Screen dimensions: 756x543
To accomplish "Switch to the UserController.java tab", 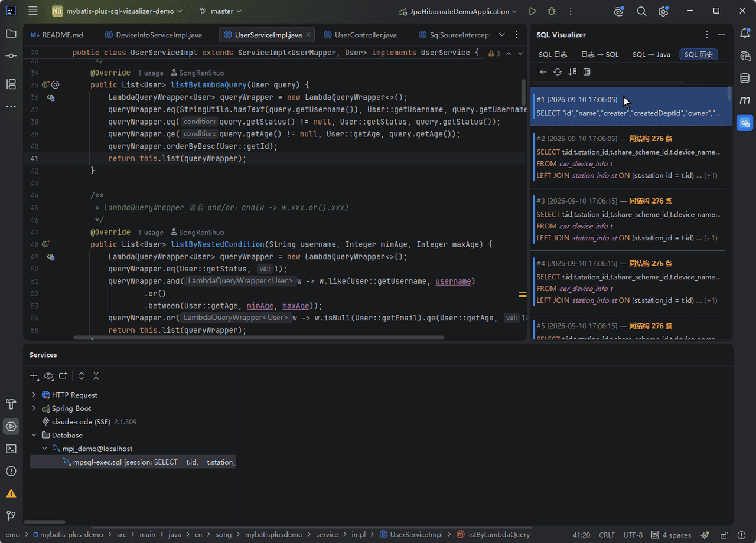I will (x=360, y=35).
